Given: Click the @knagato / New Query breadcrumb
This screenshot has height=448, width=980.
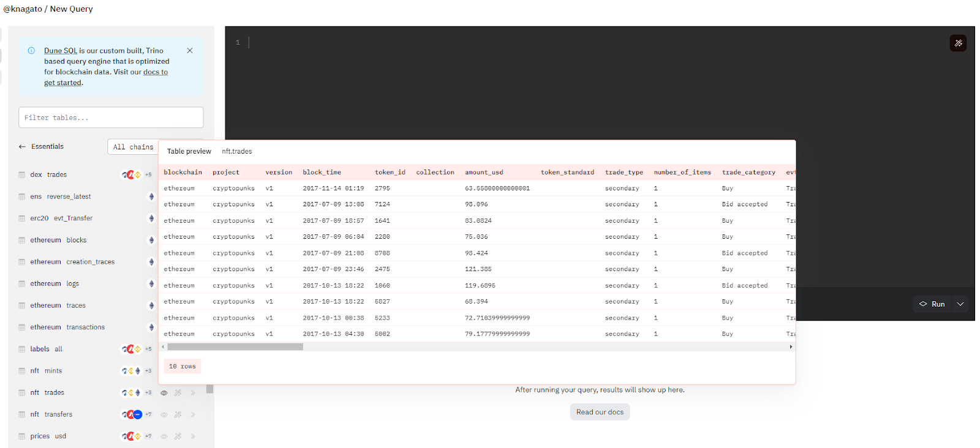Looking at the screenshot, I should click(x=48, y=9).
